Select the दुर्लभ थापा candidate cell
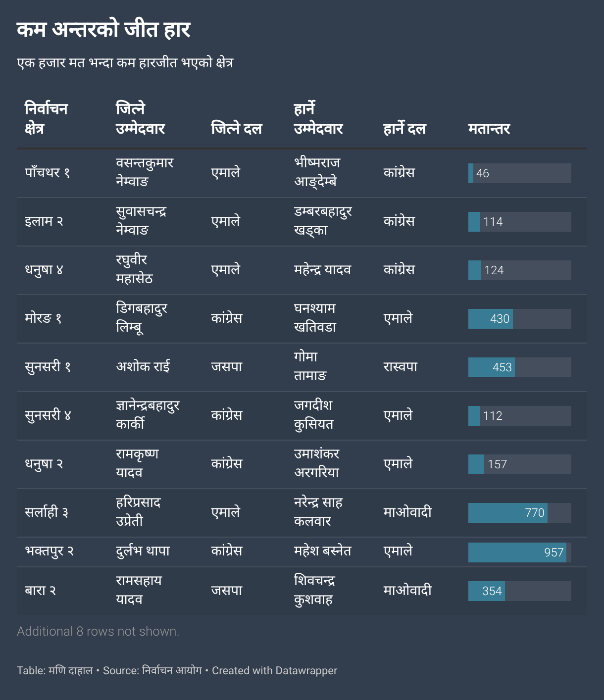 (x=143, y=551)
